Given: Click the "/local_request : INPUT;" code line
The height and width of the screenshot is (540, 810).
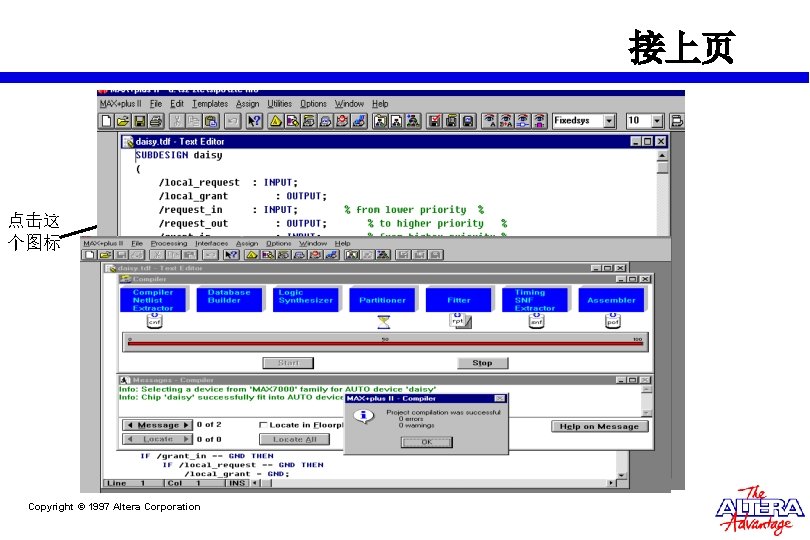Looking at the screenshot, I should [228, 182].
